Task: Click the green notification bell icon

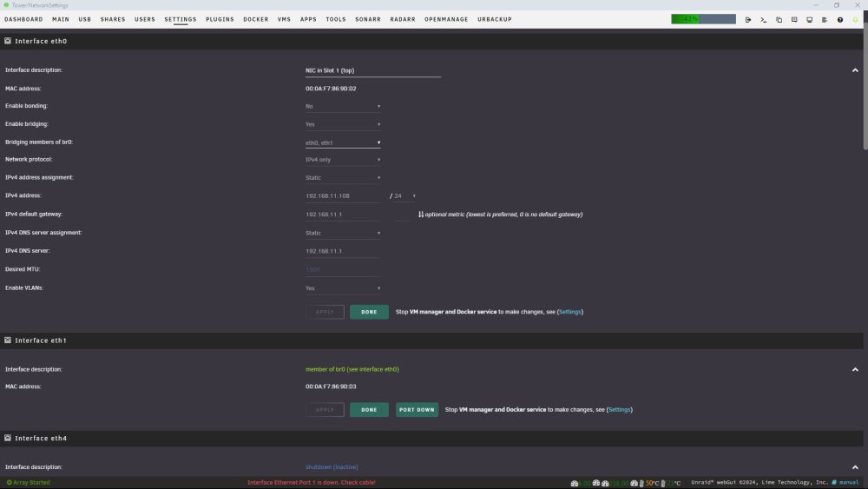Action: coord(855,19)
